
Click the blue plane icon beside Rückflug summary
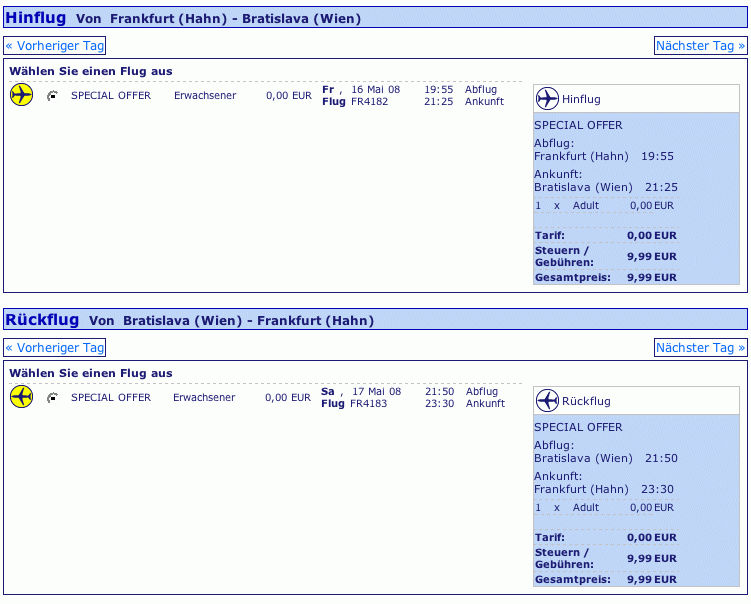[x=547, y=401]
